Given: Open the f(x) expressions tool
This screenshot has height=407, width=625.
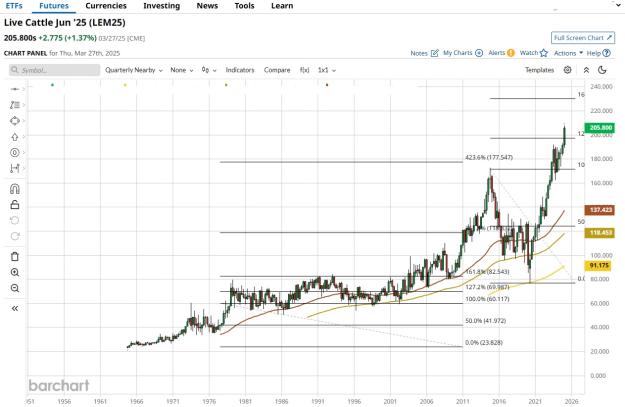Looking at the screenshot, I should pos(305,70).
